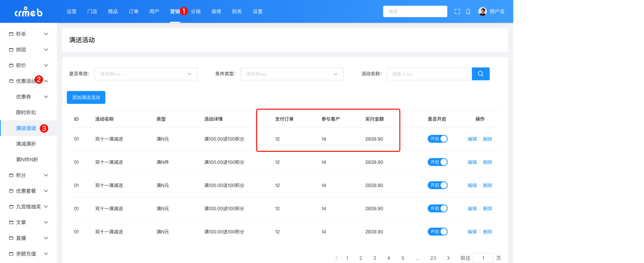
Task: Open the notification bell
Action: click(468, 12)
